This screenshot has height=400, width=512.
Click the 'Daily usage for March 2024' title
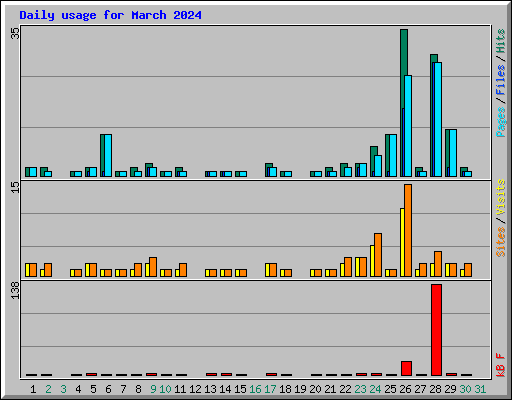pyautogui.click(x=110, y=15)
